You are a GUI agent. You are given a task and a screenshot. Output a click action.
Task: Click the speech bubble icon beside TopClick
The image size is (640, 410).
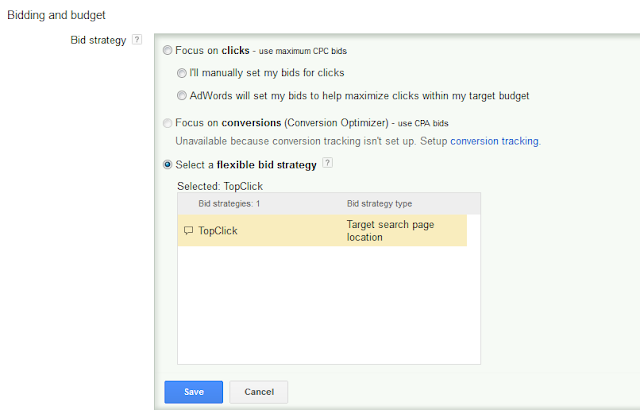[188, 230]
